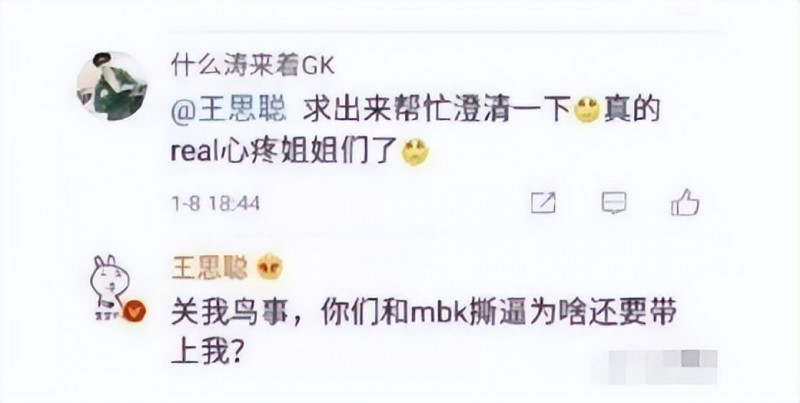Click the orange verified badge on avatar
Image resolution: width=800 pixels, height=403 pixels.
(x=135, y=311)
